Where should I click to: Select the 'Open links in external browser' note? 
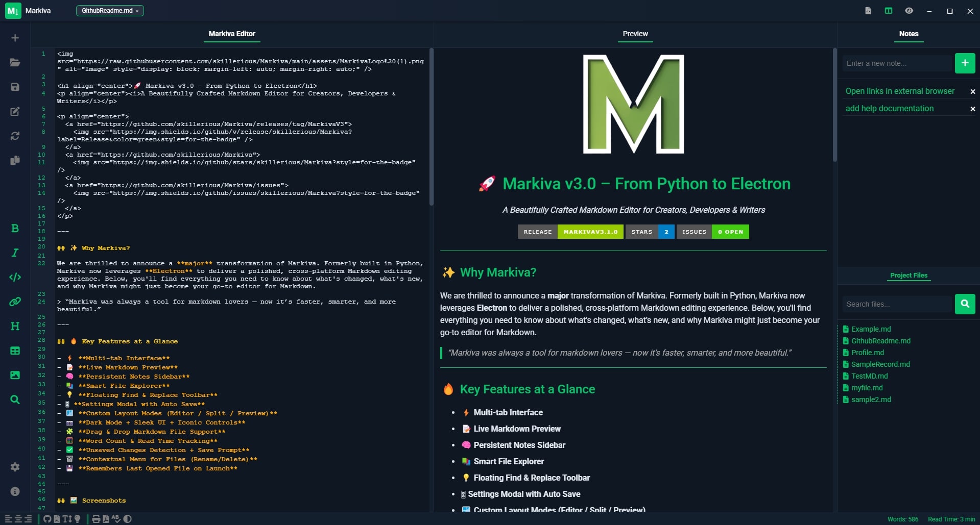tap(900, 91)
